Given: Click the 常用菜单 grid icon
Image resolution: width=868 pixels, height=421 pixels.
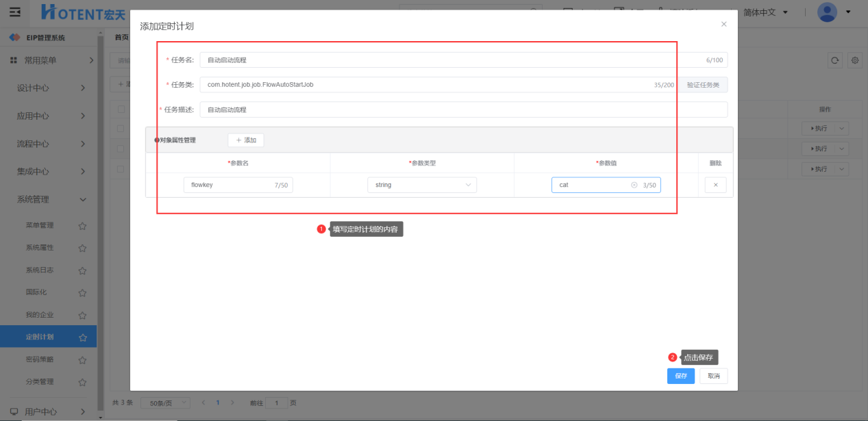Looking at the screenshot, I should click(x=14, y=60).
